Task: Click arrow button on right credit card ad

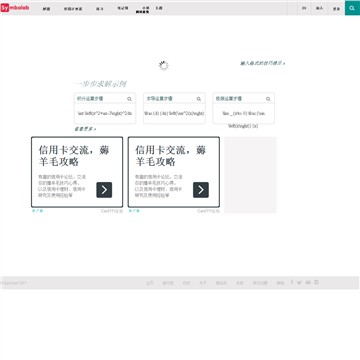Action: click(201, 190)
